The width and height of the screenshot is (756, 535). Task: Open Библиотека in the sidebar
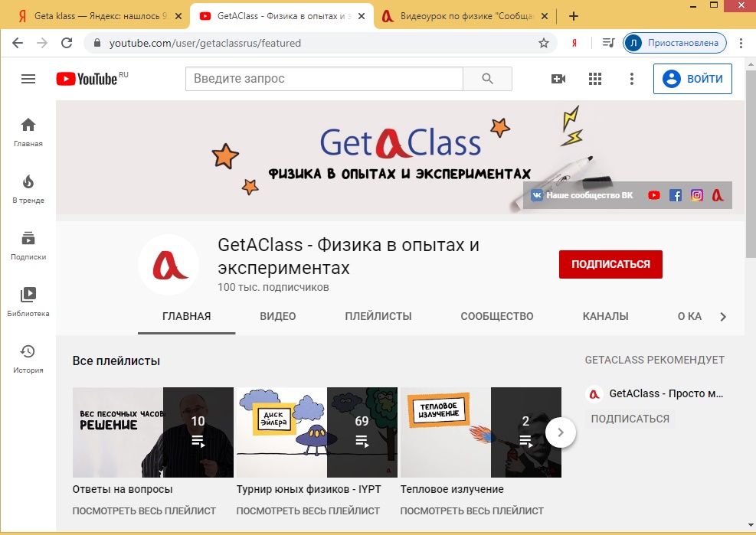pyautogui.click(x=28, y=302)
